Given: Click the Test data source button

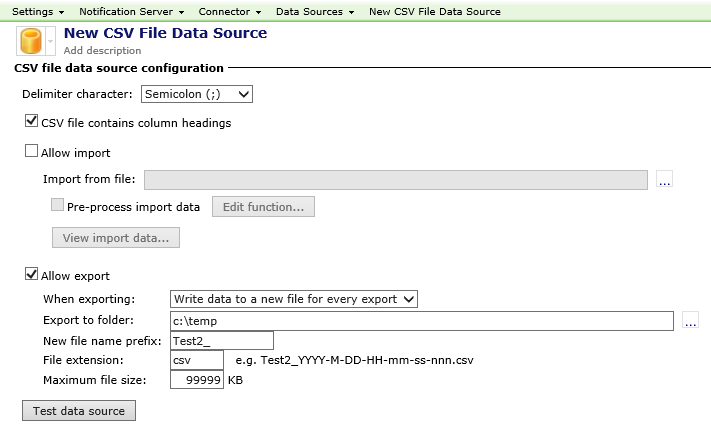Looking at the screenshot, I should coord(78,411).
